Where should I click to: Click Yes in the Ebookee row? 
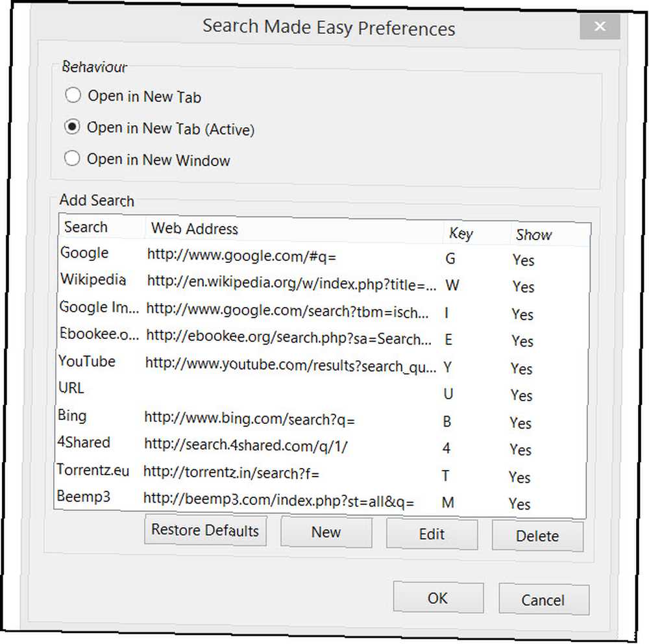tap(522, 341)
